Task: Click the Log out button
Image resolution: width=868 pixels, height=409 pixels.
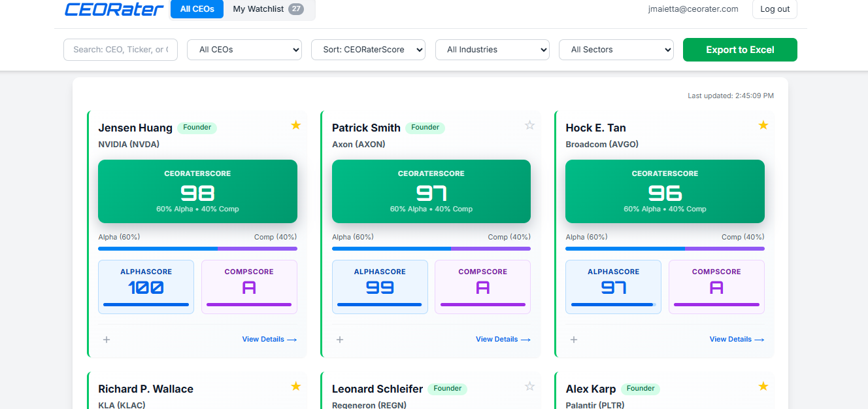Action: [775, 9]
